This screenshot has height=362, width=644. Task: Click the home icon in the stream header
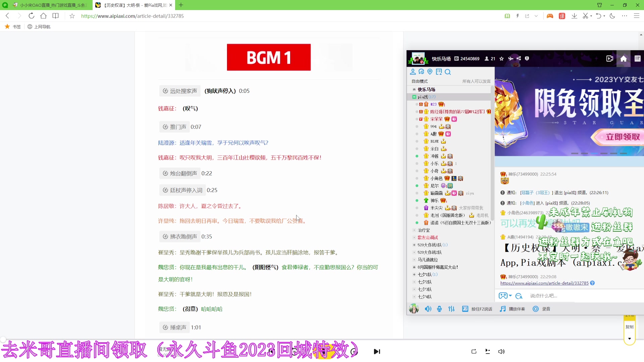624,58
